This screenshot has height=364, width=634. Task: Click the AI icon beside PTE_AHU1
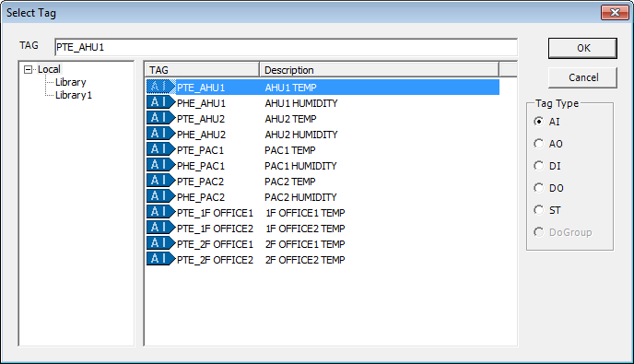tap(161, 87)
